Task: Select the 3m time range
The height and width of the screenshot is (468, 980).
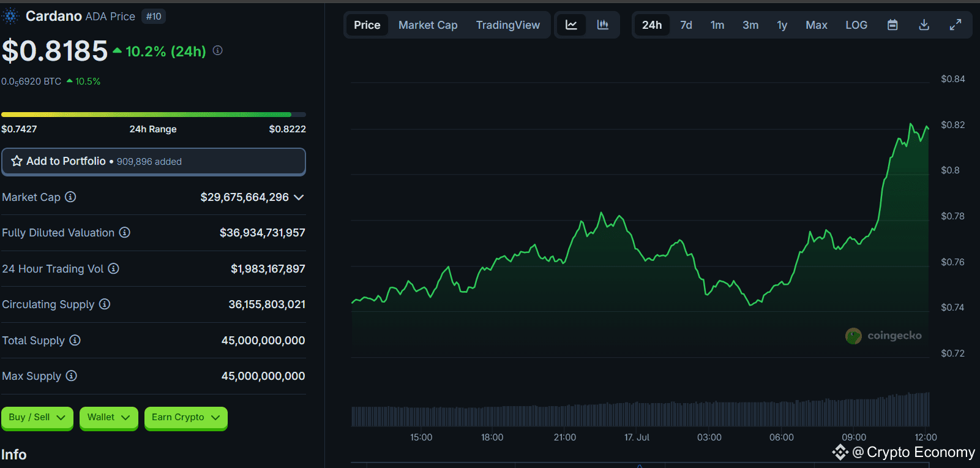Action: [750, 25]
